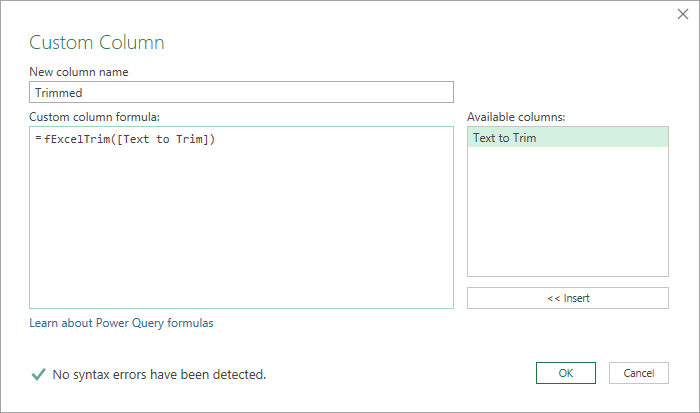700x413 pixels.
Task: Cancel the Custom Column dialog
Action: click(x=639, y=373)
